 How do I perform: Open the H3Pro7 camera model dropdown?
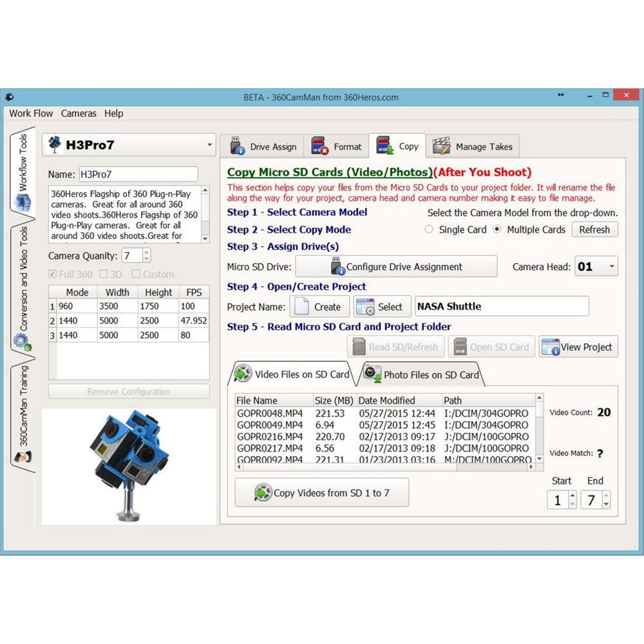coord(209,146)
